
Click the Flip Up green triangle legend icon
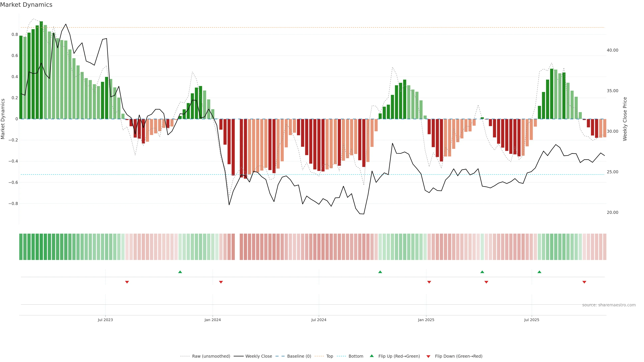click(371, 356)
